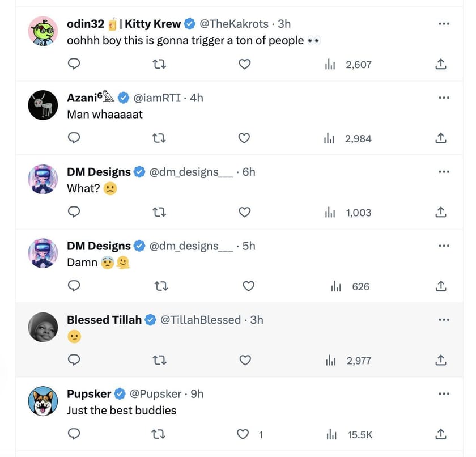Viewport: 476px width, 457px height.
Task: Open more options on Azani's tweet
Action: [443, 98]
